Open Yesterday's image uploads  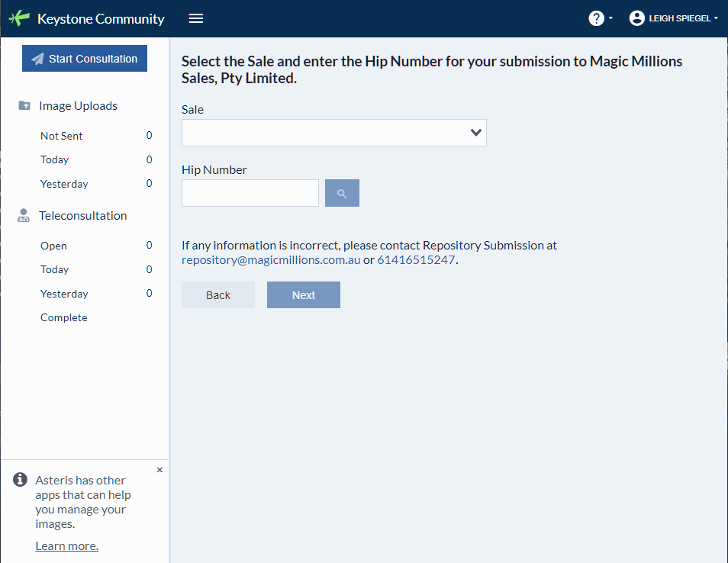pyautogui.click(x=64, y=184)
